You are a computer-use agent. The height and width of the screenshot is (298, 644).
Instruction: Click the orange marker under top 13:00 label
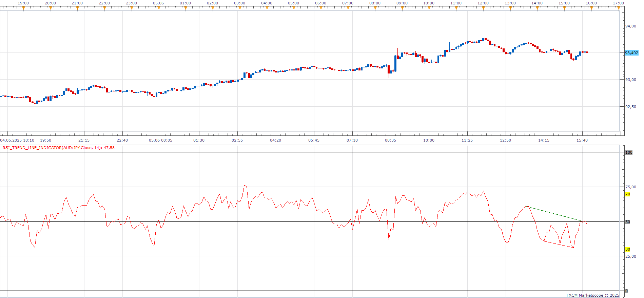510,8
